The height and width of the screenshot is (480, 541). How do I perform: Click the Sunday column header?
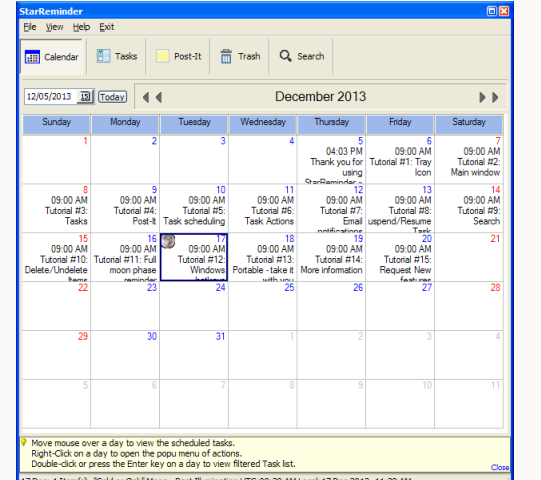point(56,124)
